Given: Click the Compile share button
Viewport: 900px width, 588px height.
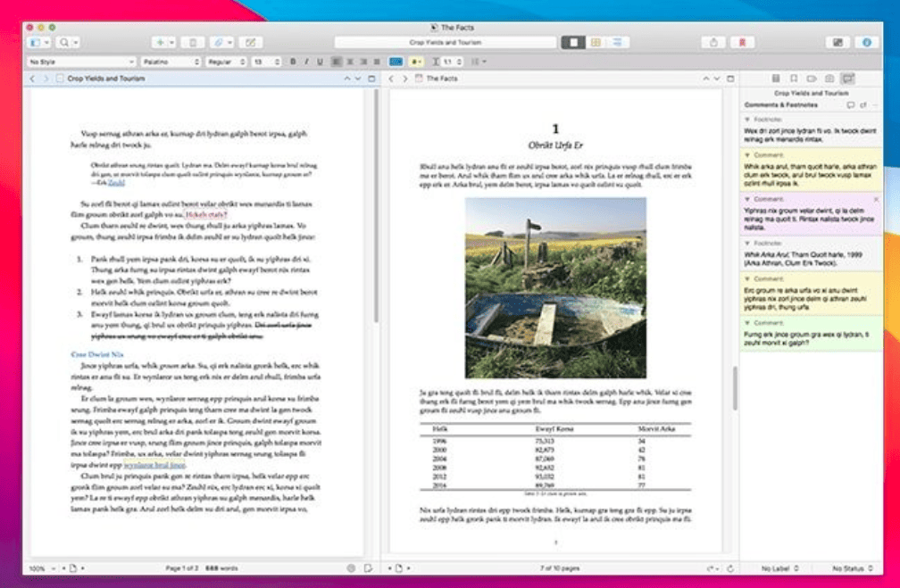Looking at the screenshot, I should pos(713,43).
